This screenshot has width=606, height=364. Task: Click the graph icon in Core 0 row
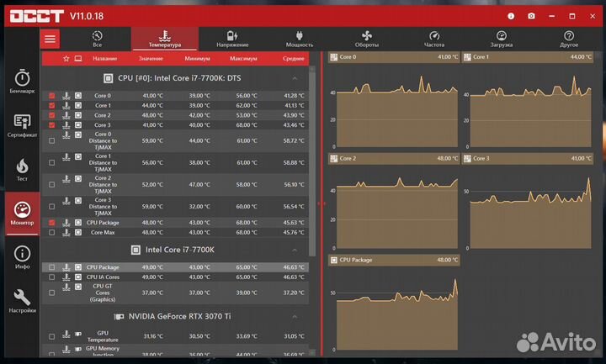pyautogui.click(x=66, y=96)
